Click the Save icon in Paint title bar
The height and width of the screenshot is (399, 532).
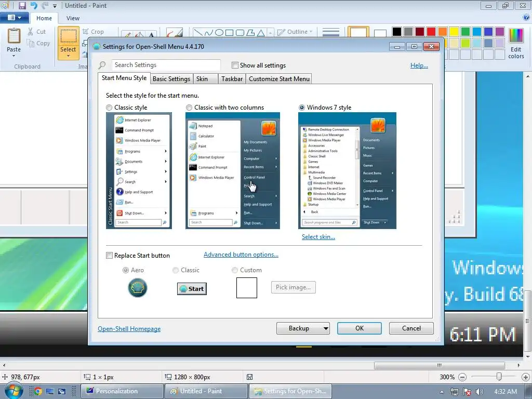coord(22,5)
